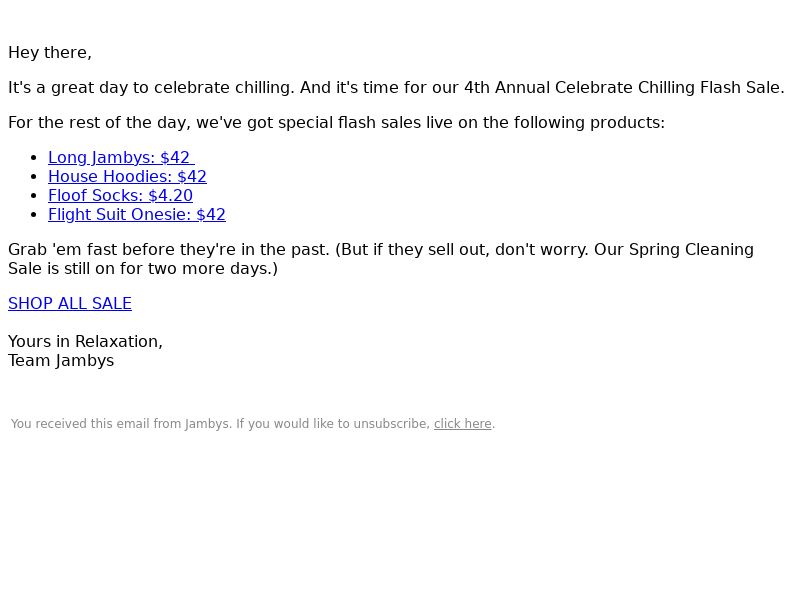Screen dimensions: 800x600
Task: Click the bullet point beside House Hoodies
Action: 34,177
